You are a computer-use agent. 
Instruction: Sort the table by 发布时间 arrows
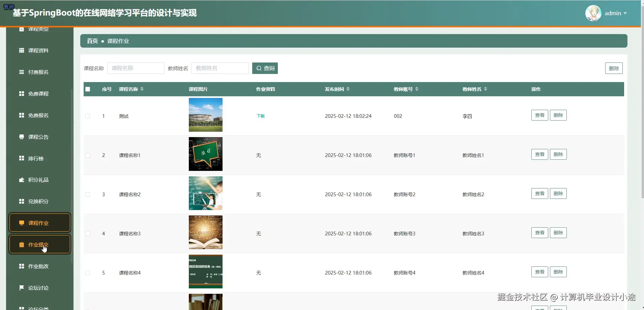pyautogui.click(x=348, y=89)
